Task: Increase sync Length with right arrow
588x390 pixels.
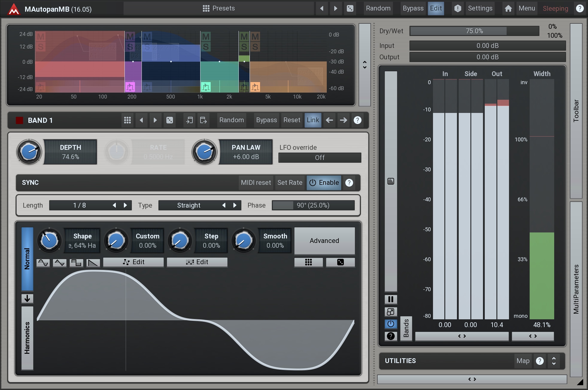Action: 125,205
